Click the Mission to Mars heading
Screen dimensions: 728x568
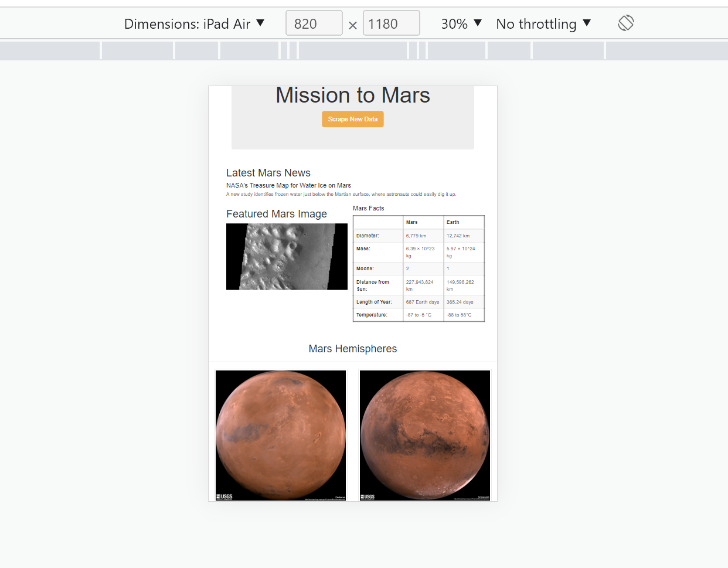click(x=353, y=95)
